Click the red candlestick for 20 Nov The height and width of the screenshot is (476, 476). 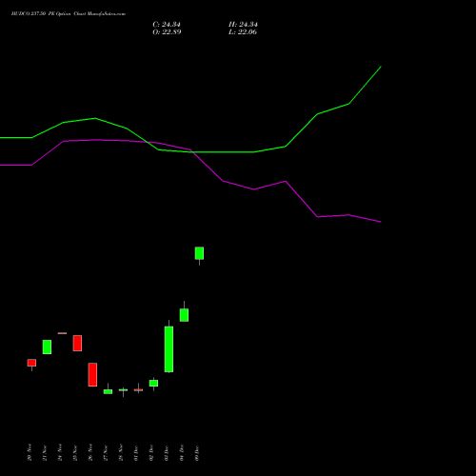click(31, 363)
